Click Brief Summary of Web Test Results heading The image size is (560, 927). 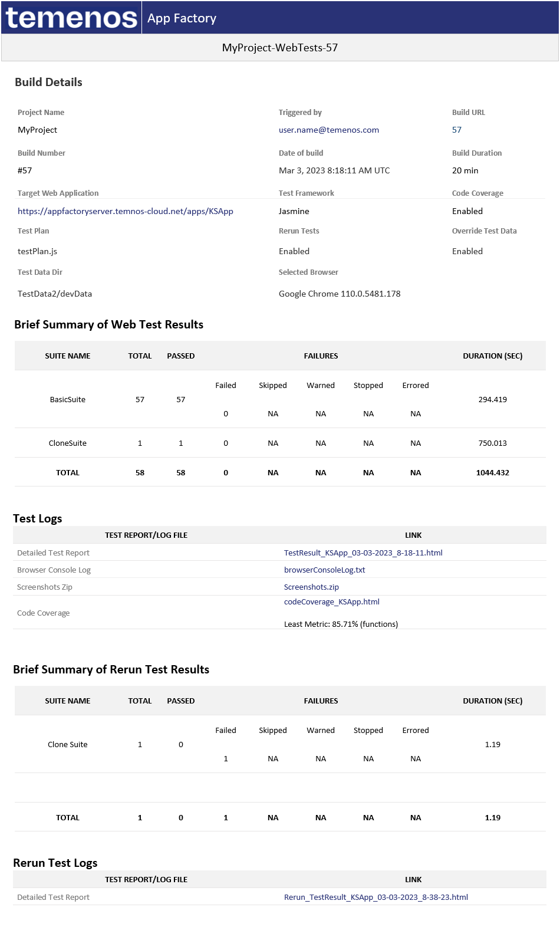click(108, 325)
